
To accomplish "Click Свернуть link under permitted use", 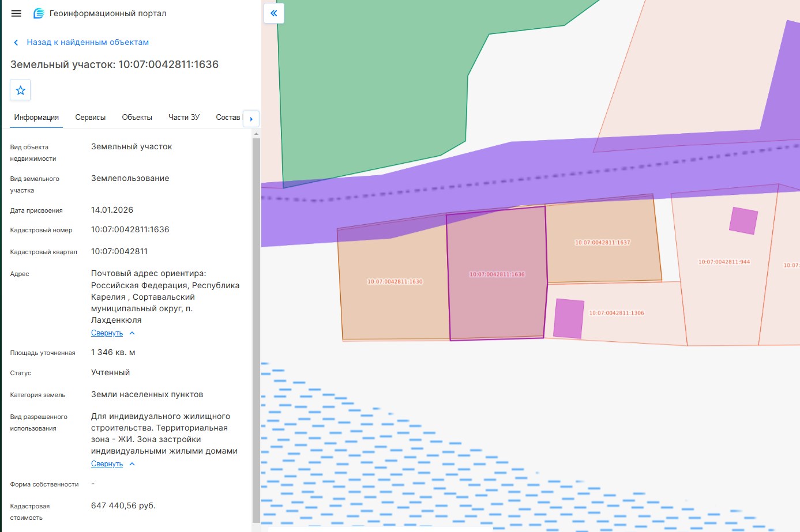I will (107, 464).
